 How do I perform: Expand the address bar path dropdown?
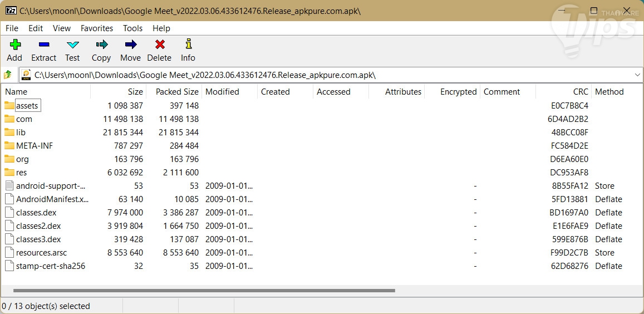click(637, 75)
